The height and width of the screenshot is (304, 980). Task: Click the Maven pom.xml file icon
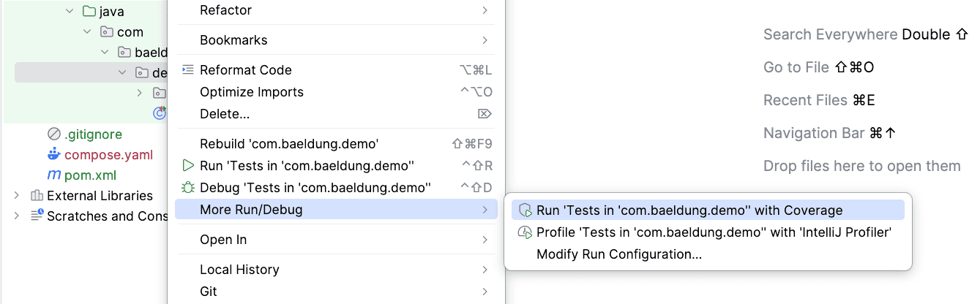[x=53, y=175]
